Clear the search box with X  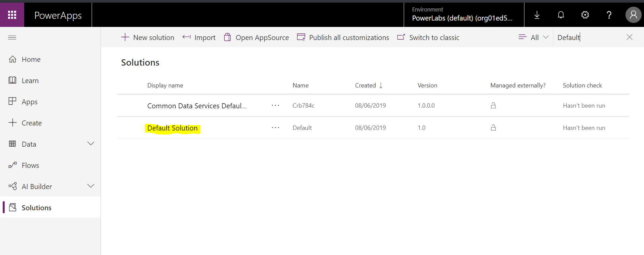[x=630, y=37]
